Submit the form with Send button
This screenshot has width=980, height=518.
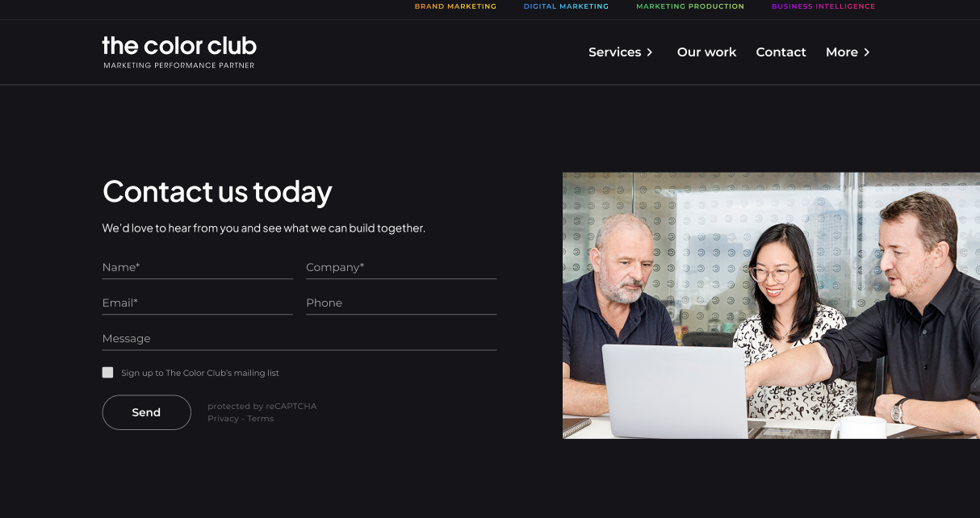coord(146,412)
